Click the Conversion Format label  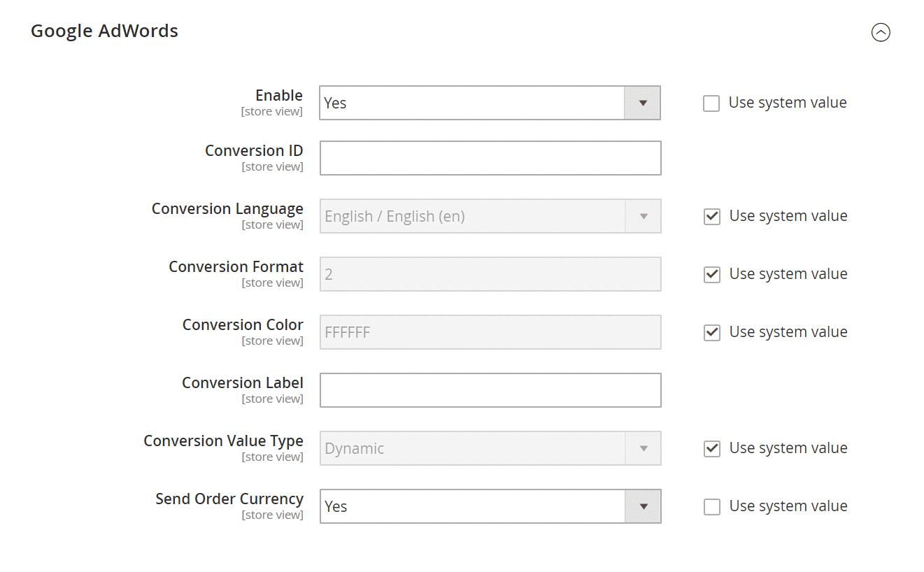pyautogui.click(x=236, y=266)
